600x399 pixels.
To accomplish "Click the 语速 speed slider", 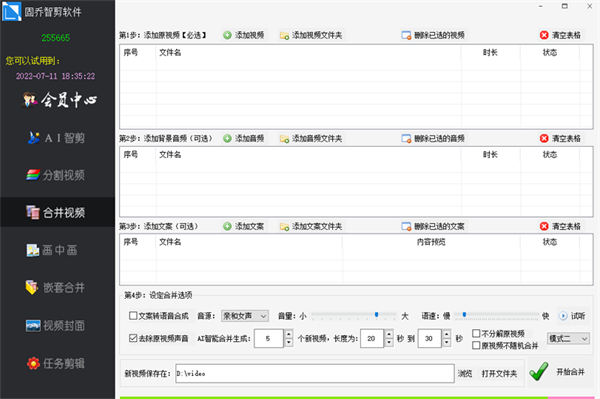I will [497, 316].
